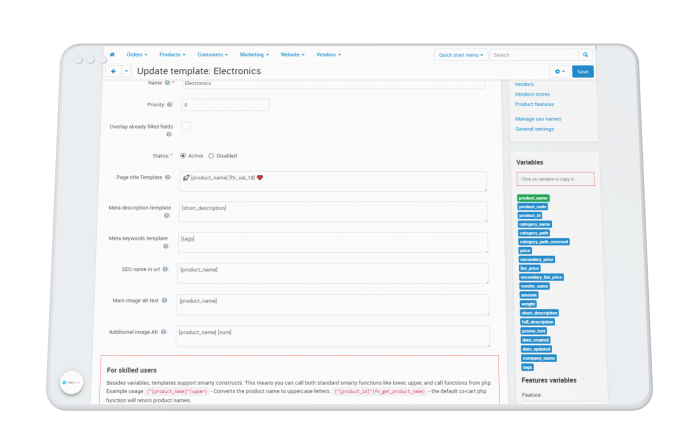Open the Product features link
700x445 pixels.
(x=534, y=104)
